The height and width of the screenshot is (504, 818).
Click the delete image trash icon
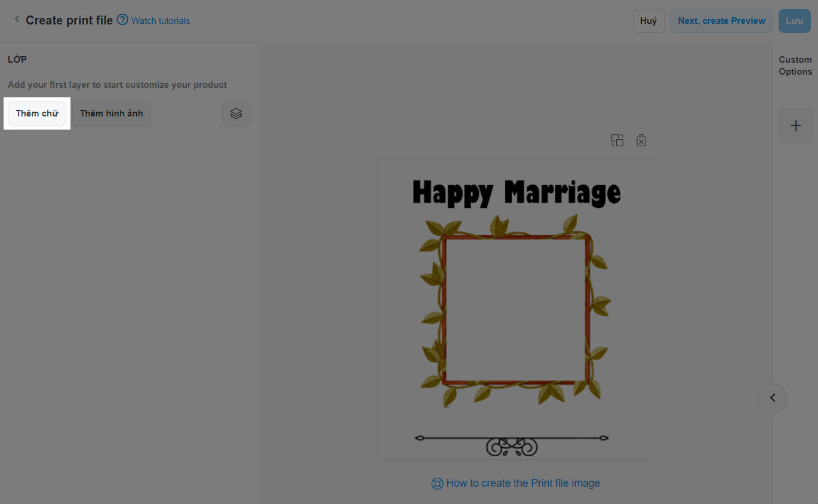[x=641, y=141]
